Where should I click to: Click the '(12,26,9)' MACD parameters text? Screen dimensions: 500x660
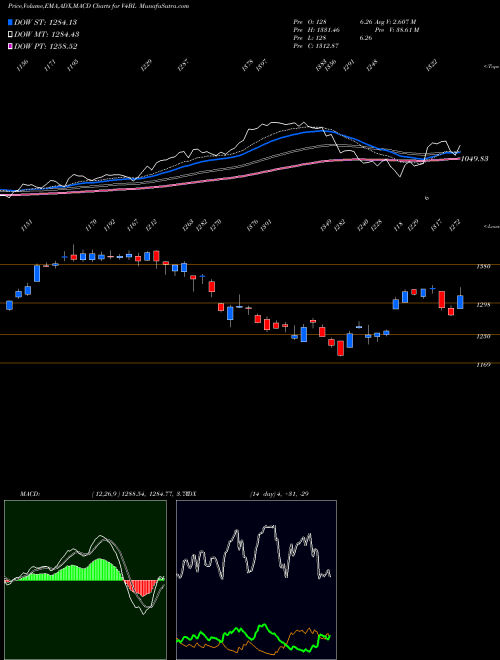point(106,494)
